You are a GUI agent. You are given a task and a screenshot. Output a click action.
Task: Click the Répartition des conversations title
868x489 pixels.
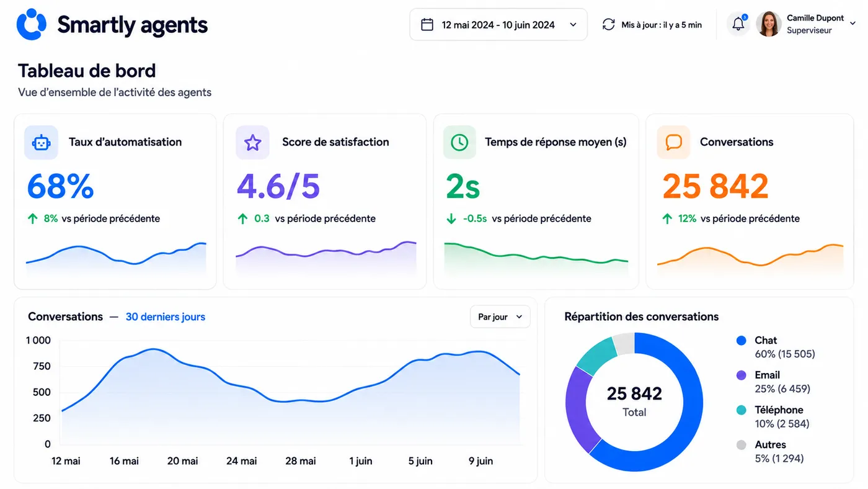[x=642, y=316]
